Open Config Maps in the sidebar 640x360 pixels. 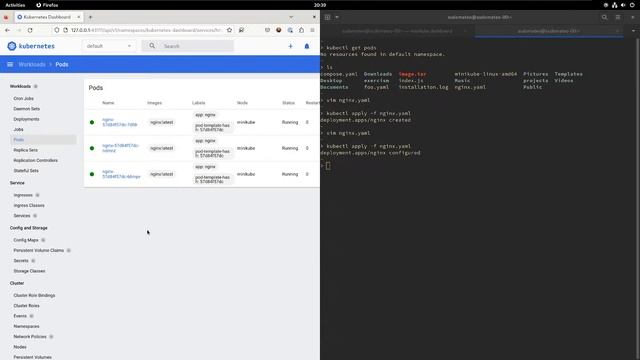26,240
